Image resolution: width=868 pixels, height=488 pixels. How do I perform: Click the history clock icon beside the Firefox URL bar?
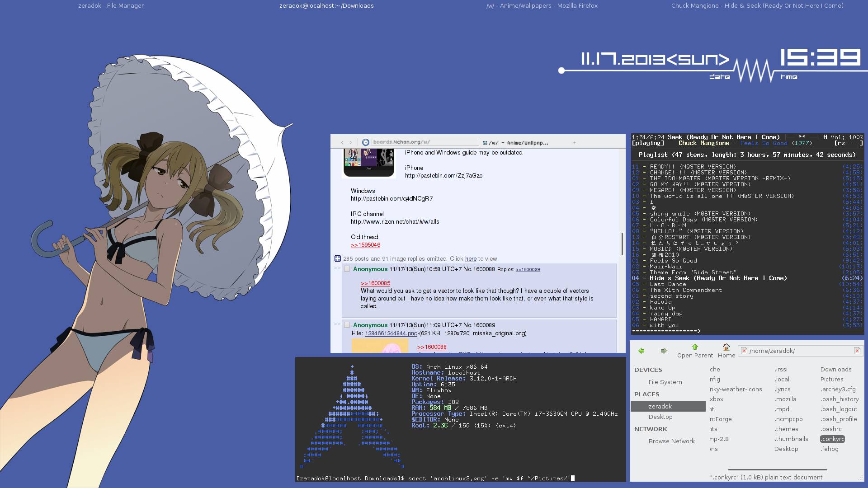click(x=366, y=142)
